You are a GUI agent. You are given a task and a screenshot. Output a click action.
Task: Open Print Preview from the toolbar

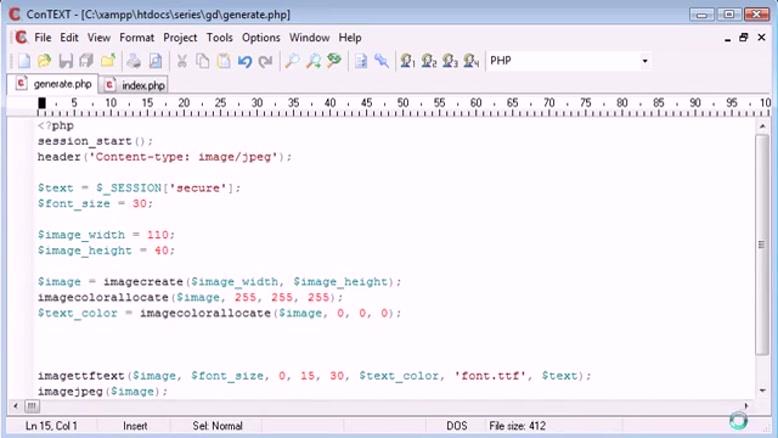[155, 61]
